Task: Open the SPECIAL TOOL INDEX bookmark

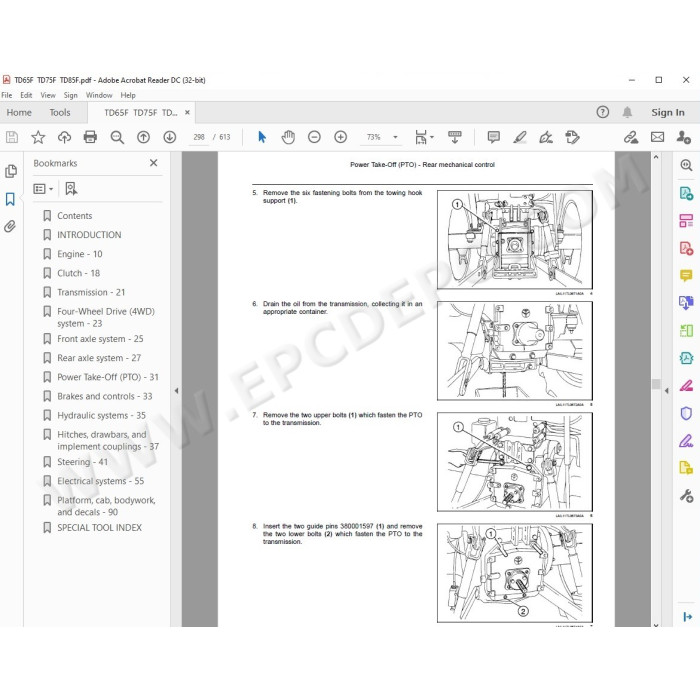Action: (x=99, y=528)
